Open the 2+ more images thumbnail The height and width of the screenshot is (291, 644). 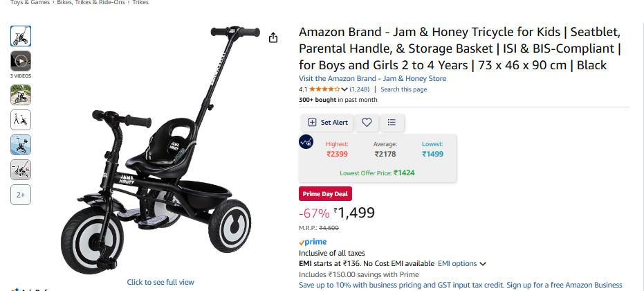(x=21, y=195)
